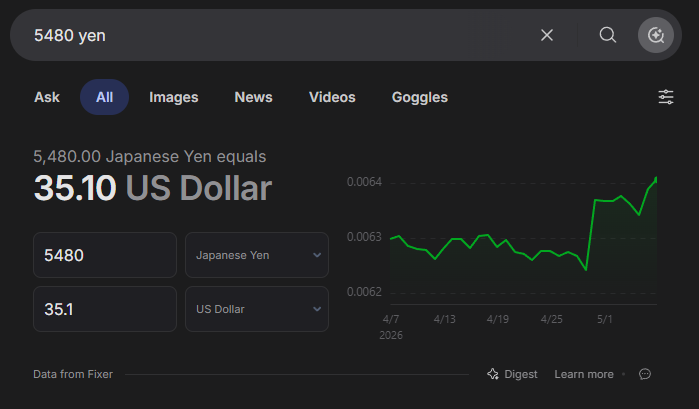This screenshot has height=409, width=699.
Task: Open the News tab
Action: [x=253, y=97]
